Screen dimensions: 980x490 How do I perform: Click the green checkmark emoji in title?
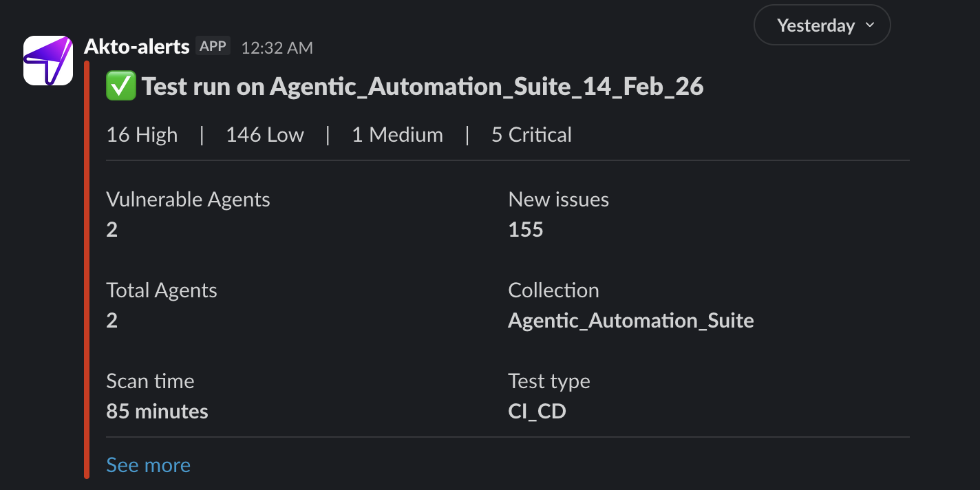tap(121, 87)
